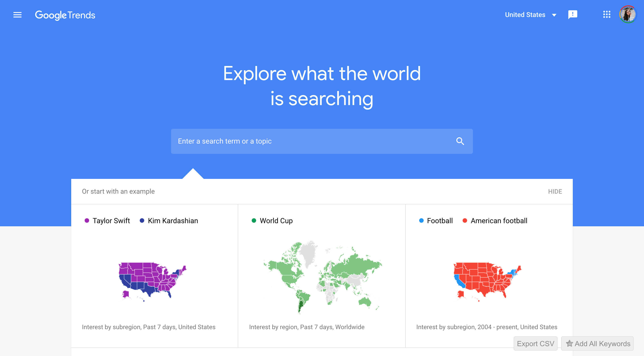
Task: Click the purple Taylor Swift legend dot
Action: [x=87, y=220]
